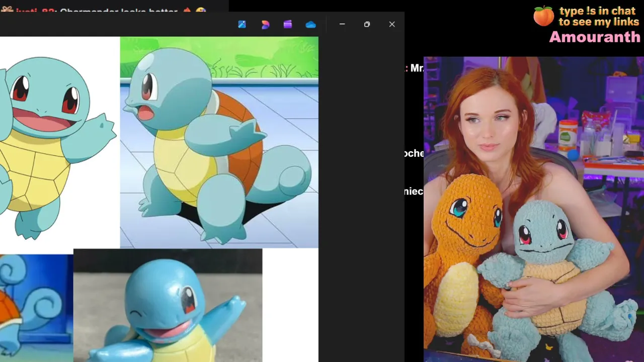Viewport: 644px width, 362px height.
Task: Click the "Amouranth" pink stream title text
Action: (x=595, y=37)
